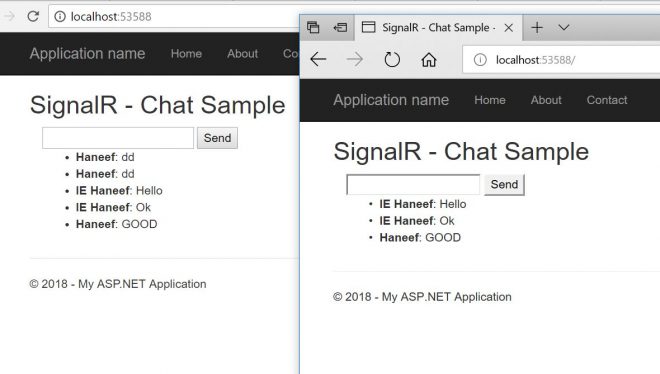Set these tabs aside in Edge
The width and height of the screenshot is (660, 374).
click(x=340, y=27)
